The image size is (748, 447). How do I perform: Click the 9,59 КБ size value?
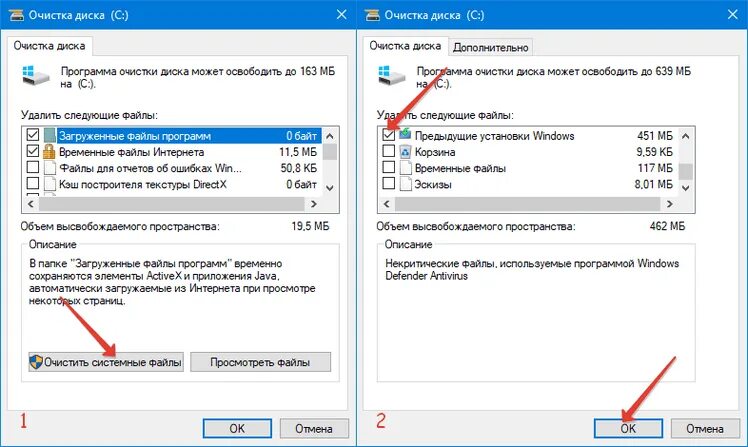(x=654, y=152)
